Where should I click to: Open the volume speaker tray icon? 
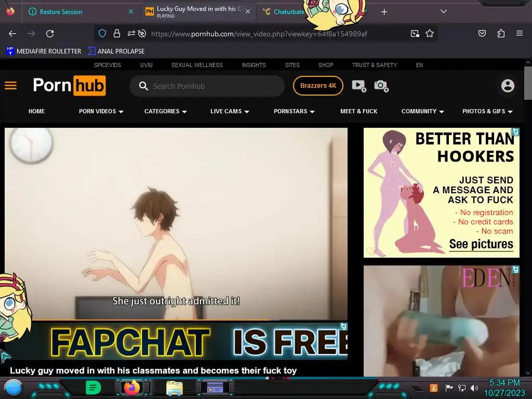point(474,388)
